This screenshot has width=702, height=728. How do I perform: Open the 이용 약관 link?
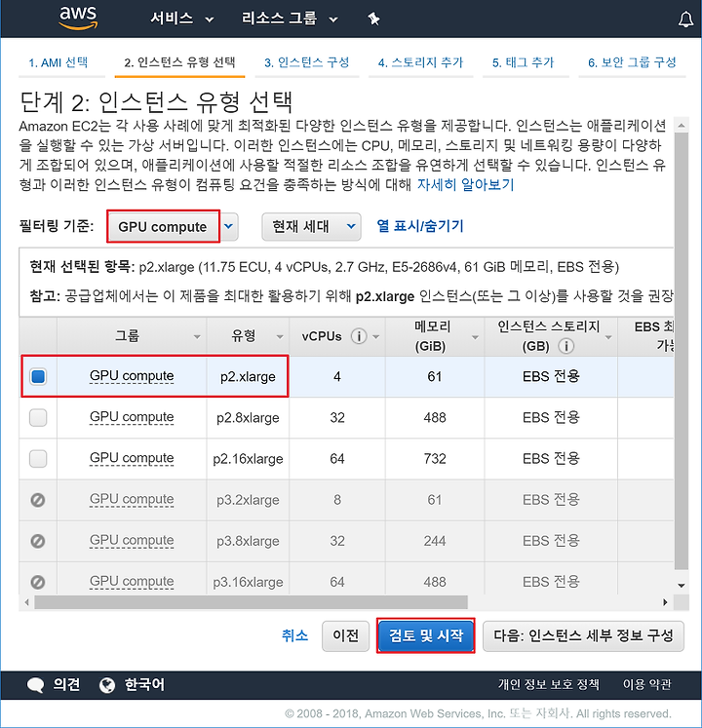[x=647, y=684]
